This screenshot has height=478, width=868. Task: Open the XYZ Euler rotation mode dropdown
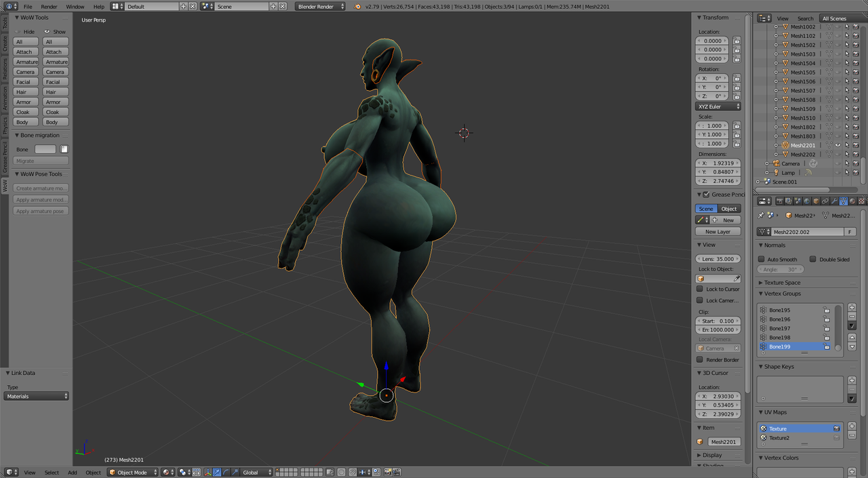tap(718, 106)
